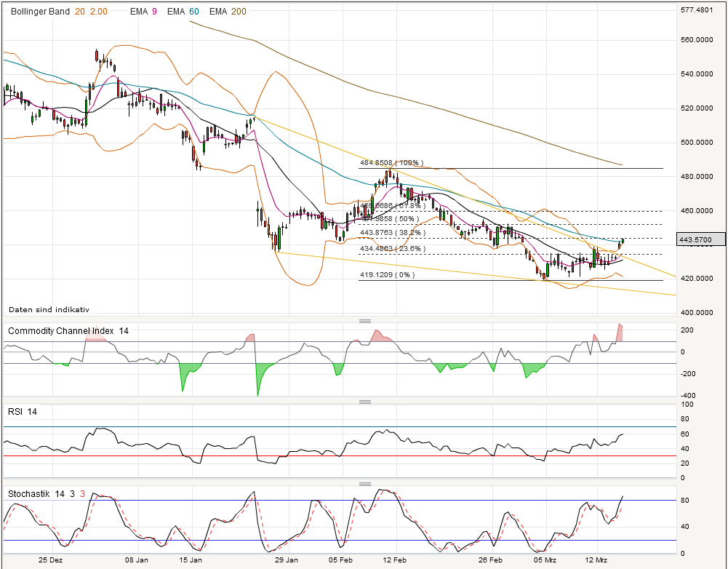Image resolution: width=728 pixels, height=569 pixels.
Task: Click the 60 value on the RSI axis
Action: pyautogui.click(x=685, y=434)
